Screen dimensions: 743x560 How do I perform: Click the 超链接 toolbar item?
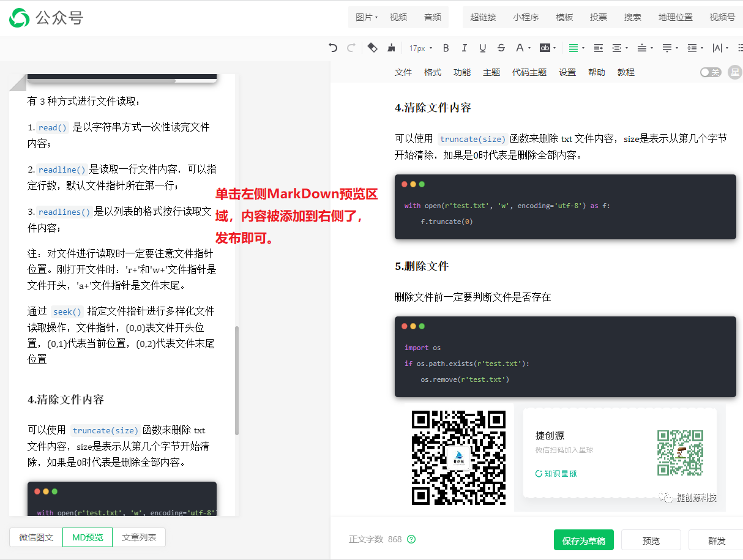click(x=483, y=17)
